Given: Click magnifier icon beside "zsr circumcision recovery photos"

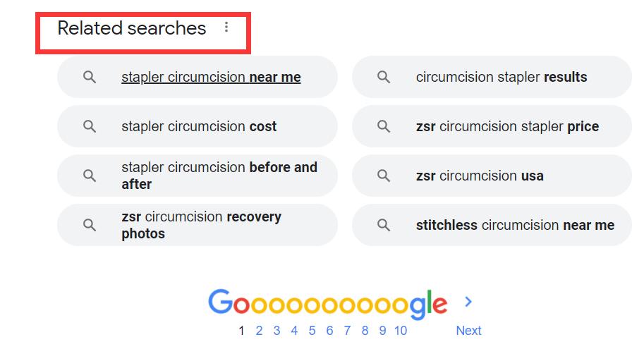Looking at the screenshot, I should point(90,226).
